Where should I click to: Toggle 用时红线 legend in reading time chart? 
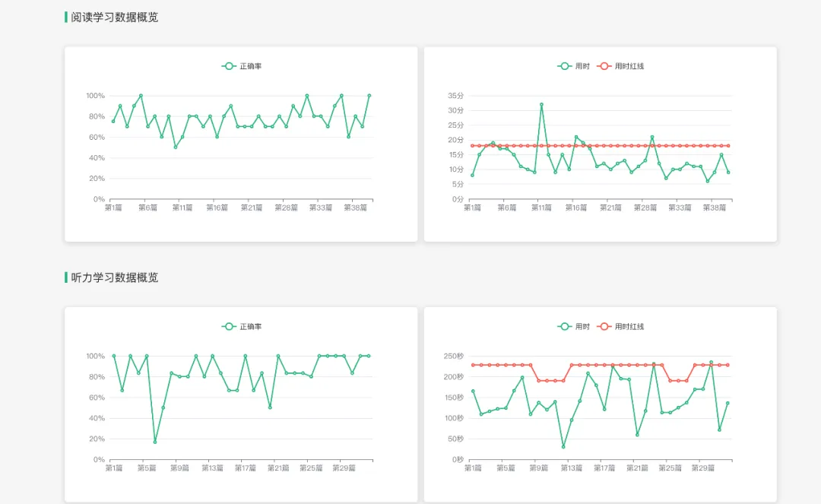620,66
